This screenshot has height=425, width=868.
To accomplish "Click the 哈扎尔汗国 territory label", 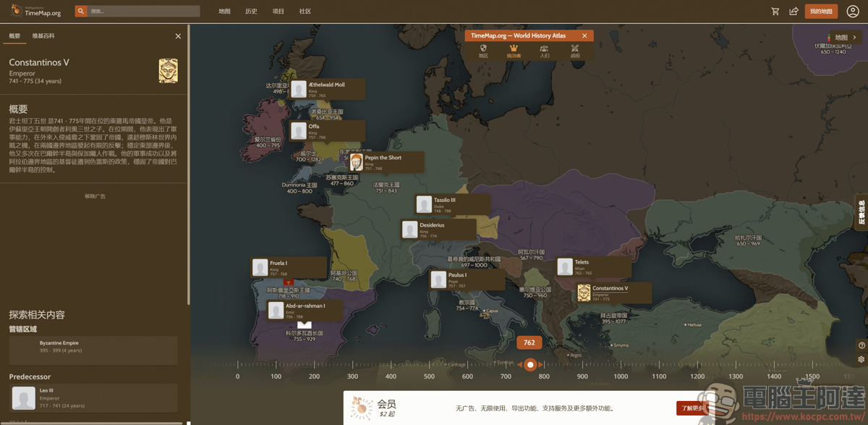I will point(749,240).
